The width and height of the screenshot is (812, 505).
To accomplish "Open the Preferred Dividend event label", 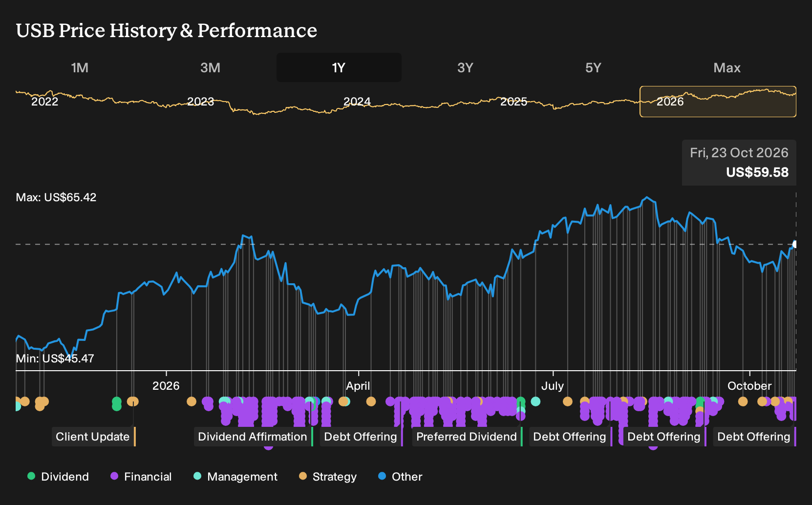I will tap(467, 437).
